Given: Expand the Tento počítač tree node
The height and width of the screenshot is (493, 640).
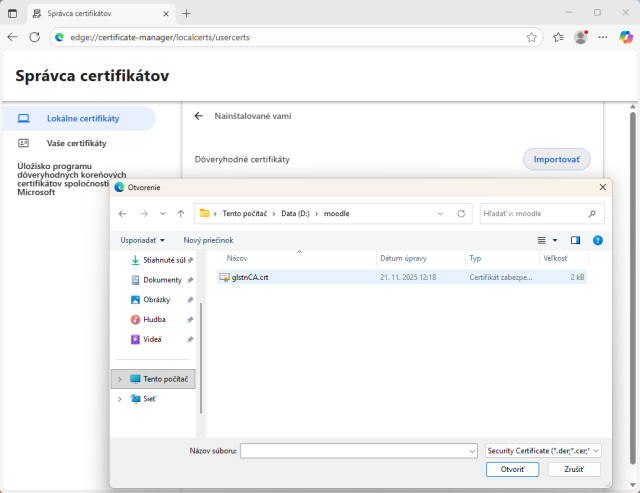Looking at the screenshot, I should (120, 379).
